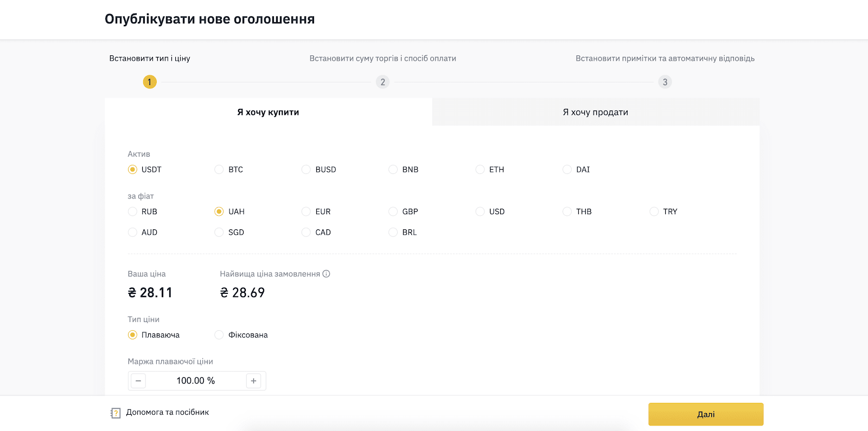
Task: Click the help guide document icon
Action: click(115, 413)
